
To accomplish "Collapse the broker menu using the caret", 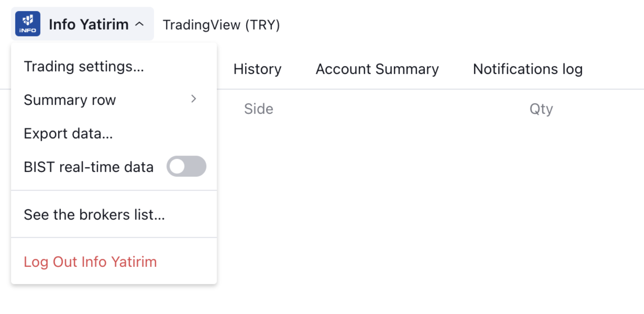I will point(139,24).
